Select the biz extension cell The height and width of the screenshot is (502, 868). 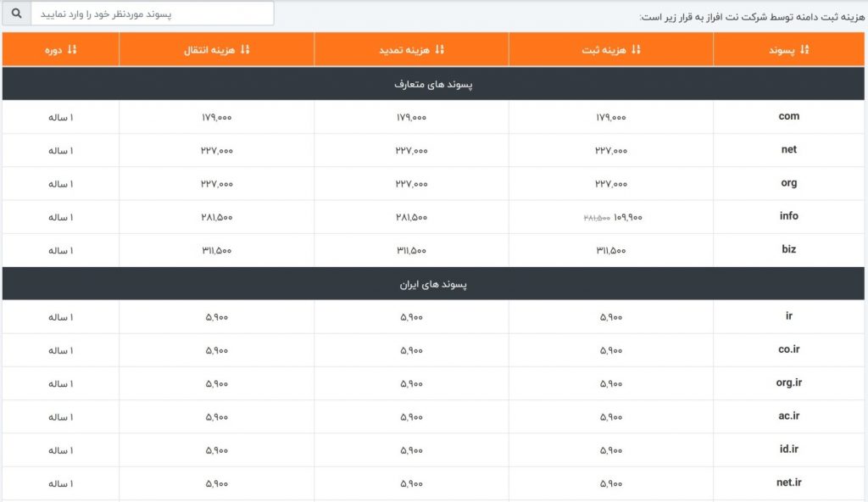[788, 250]
